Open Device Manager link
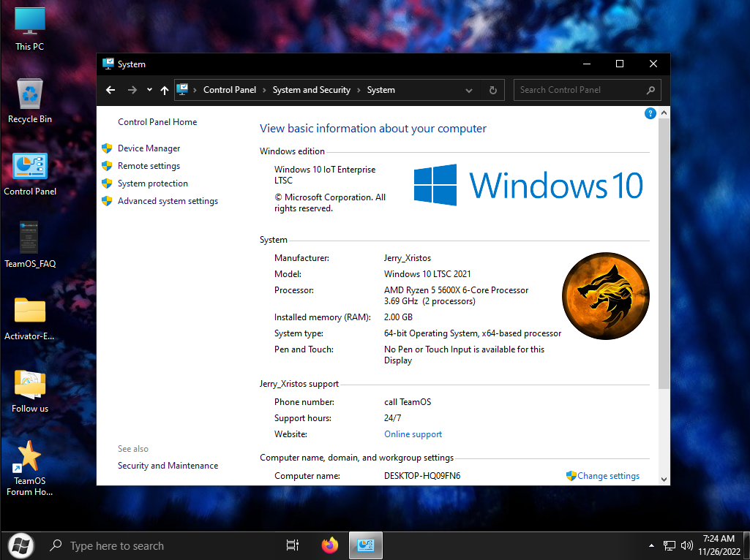750x560 pixels. coord(149,148)
